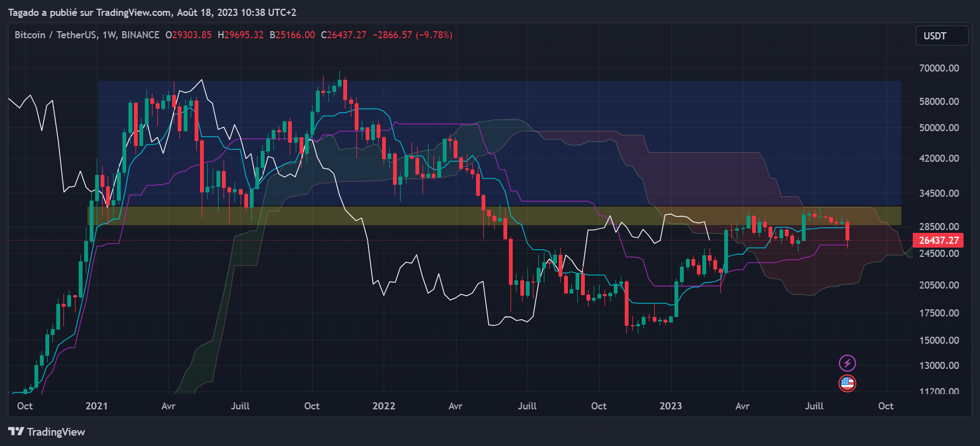Click the high price value H29695.32
Screen dimensions: 980x446
click(240, 35)
